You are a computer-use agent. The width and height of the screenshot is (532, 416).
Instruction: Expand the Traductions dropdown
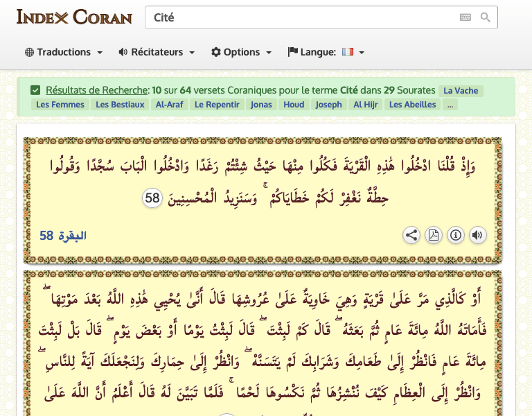coord(64,52)
